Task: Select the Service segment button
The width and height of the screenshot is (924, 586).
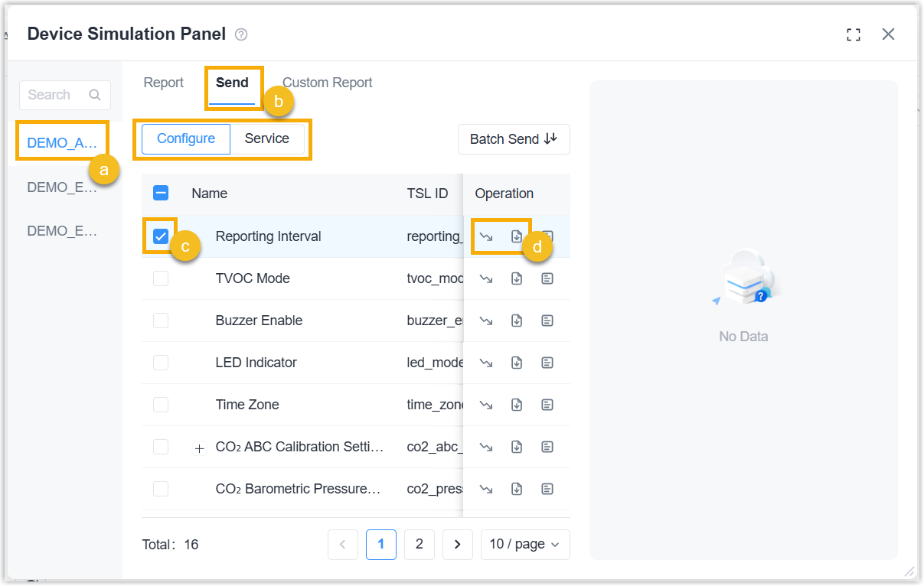Action: pyautogui.click(x=266, y=139)
